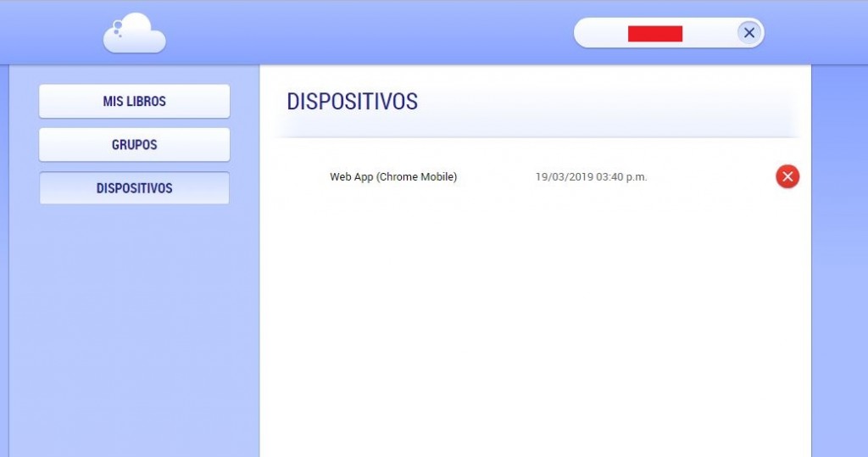Go to the Grupos section
This screenshot has width=868, height=457.
[x=134, y=145]
